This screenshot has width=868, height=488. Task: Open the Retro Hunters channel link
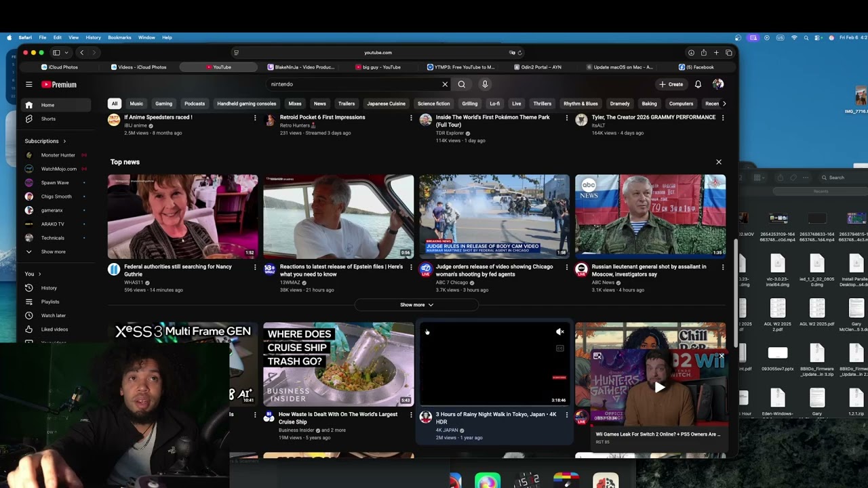point(295,125)
